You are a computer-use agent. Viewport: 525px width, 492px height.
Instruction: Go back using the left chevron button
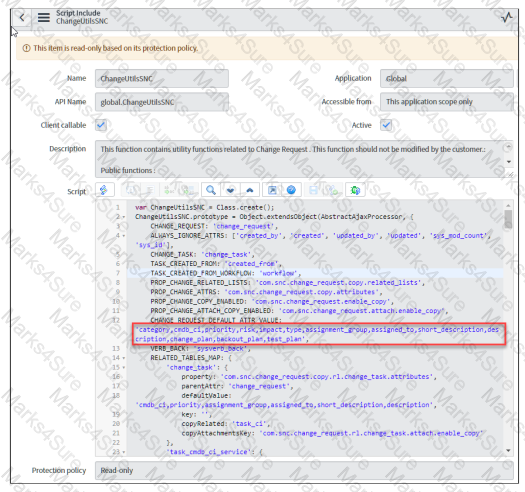click(x=22, y=17)
